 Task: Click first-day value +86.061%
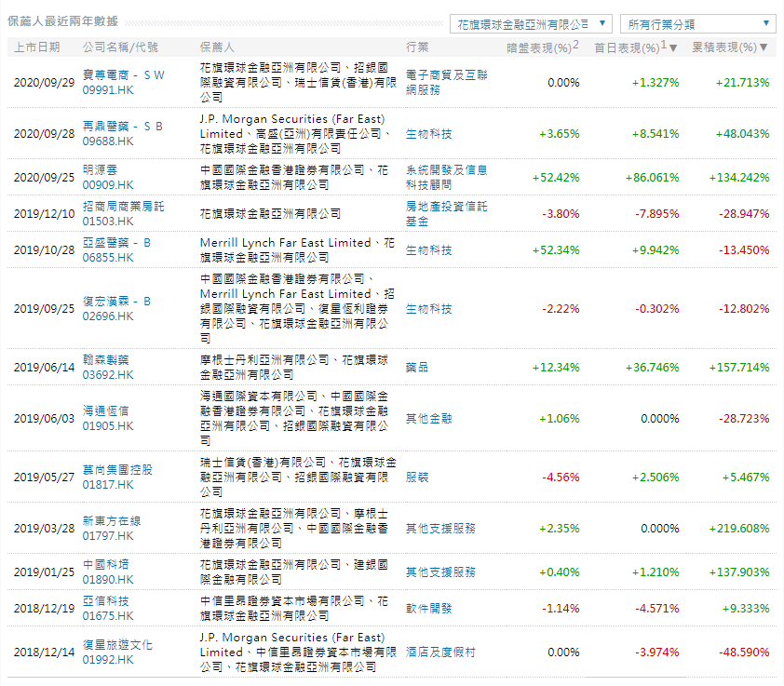(x=652, y=178)
